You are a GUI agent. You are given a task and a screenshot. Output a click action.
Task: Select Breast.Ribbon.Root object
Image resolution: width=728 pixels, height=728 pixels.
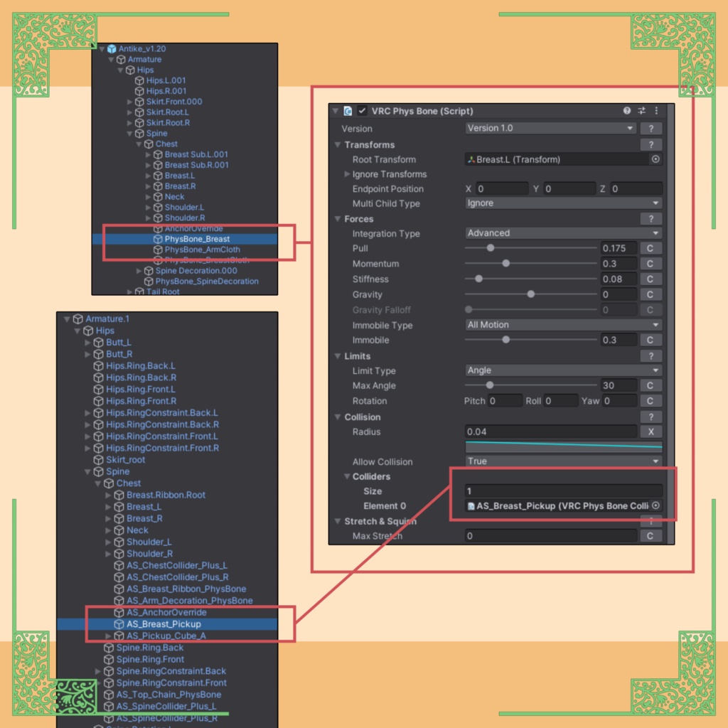[166, 495]
